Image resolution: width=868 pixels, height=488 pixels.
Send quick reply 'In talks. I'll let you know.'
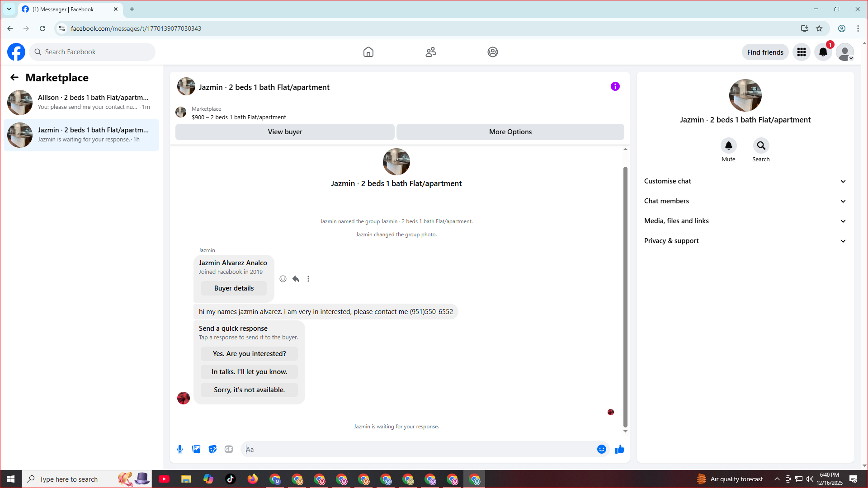(249, 372)
